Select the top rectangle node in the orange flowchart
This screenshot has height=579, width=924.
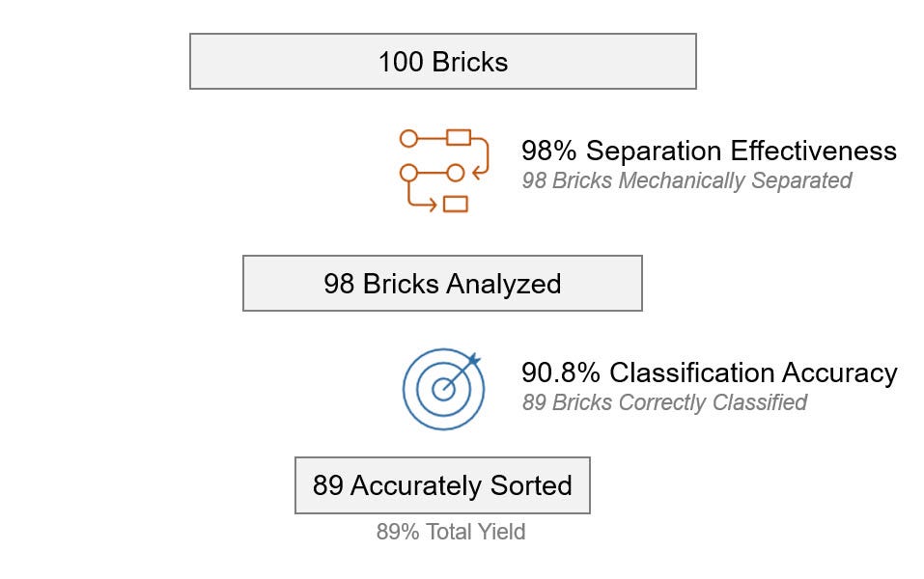click(459, 137)
